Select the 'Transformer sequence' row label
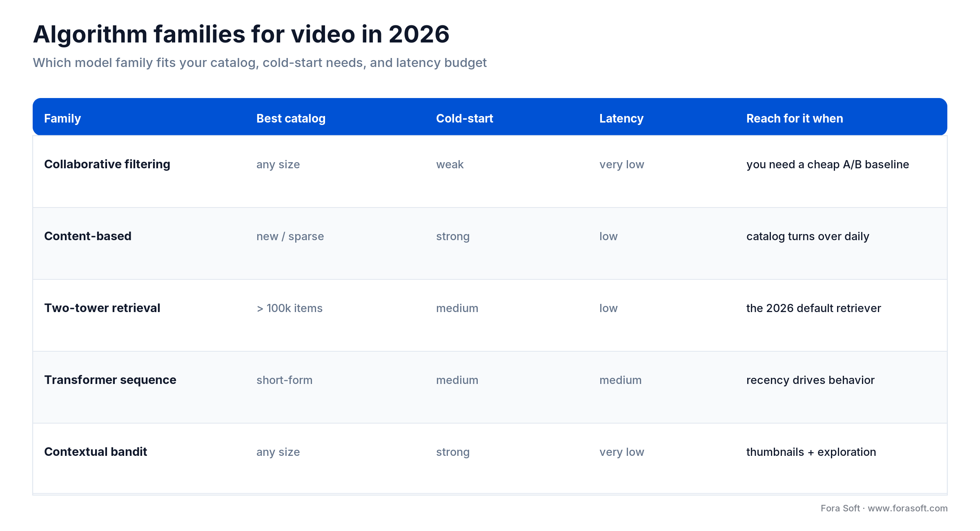 click(x=110, y=380)
